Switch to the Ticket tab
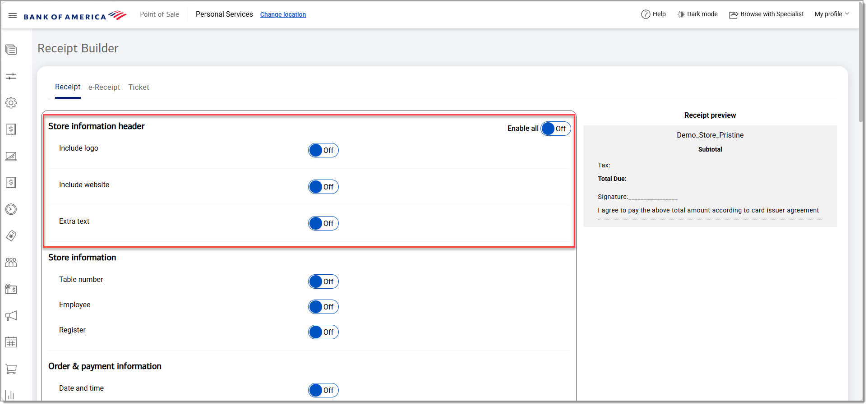The image size is (868, 406). click(x=139, y=88)
